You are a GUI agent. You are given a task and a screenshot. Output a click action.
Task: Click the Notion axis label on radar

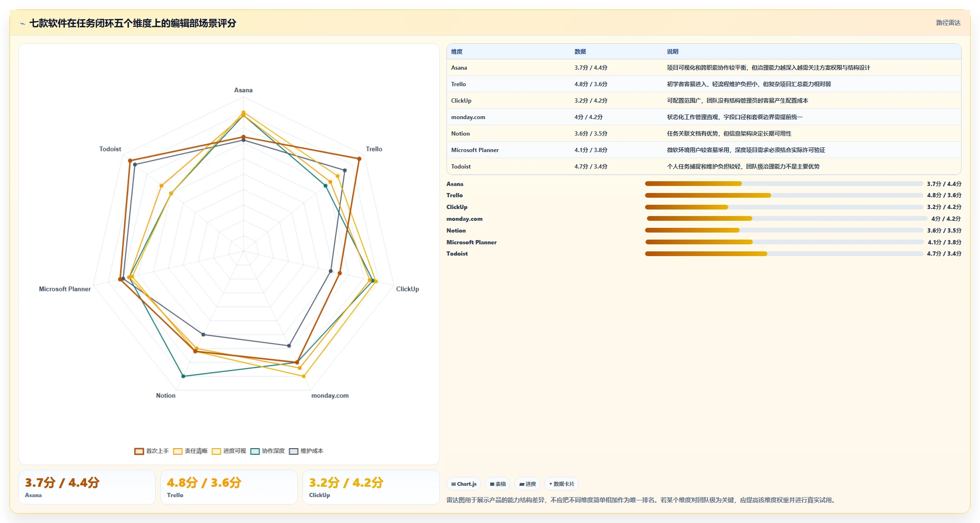[166, 396]
